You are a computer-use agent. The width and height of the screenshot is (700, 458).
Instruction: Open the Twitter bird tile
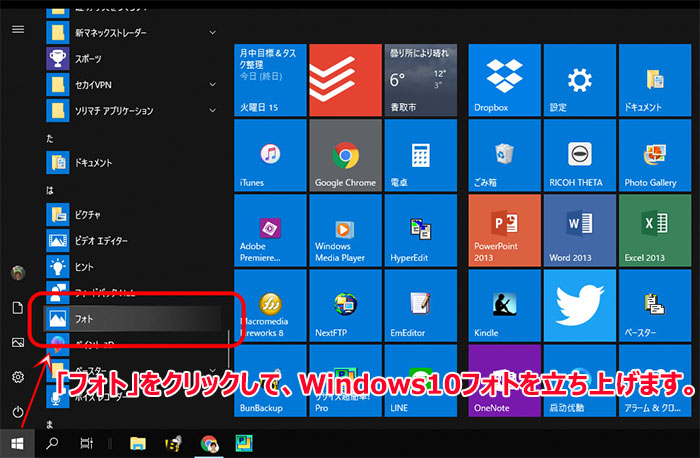(579, 305)
